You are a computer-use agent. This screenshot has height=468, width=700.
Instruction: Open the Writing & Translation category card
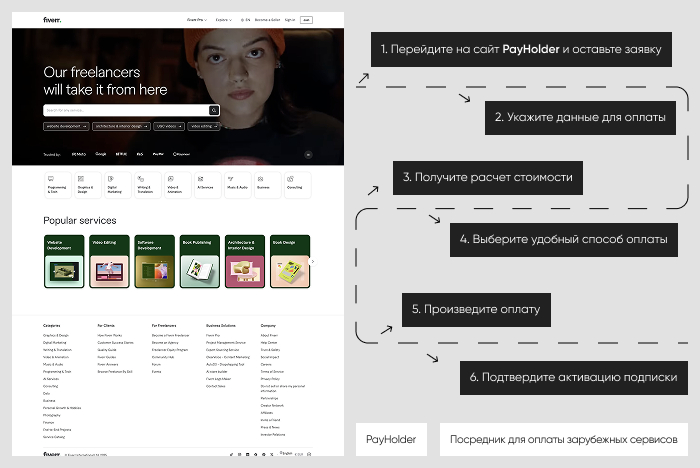(x=147, y=185)
